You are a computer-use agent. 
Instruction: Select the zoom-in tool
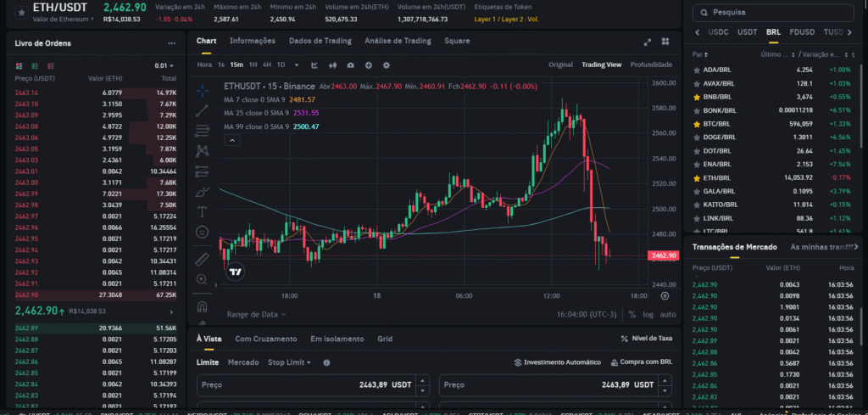point(202,279)
